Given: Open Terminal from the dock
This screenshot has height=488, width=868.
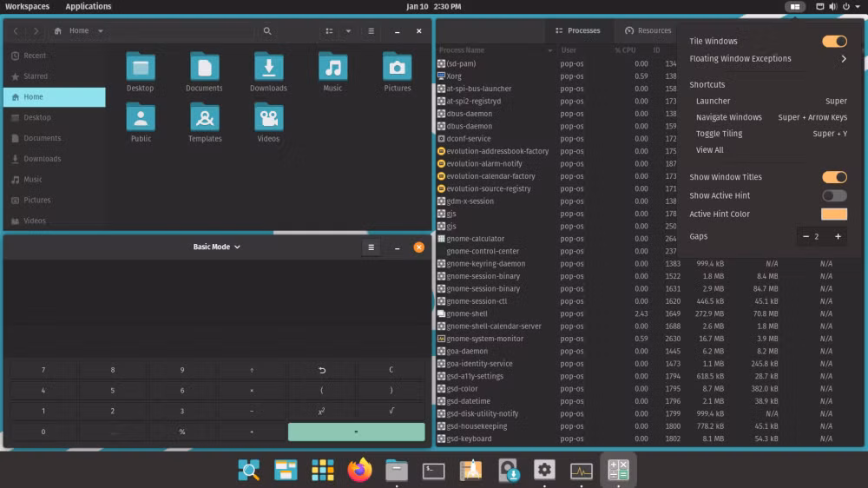Looking at the screenshot, I should point(433,471).
